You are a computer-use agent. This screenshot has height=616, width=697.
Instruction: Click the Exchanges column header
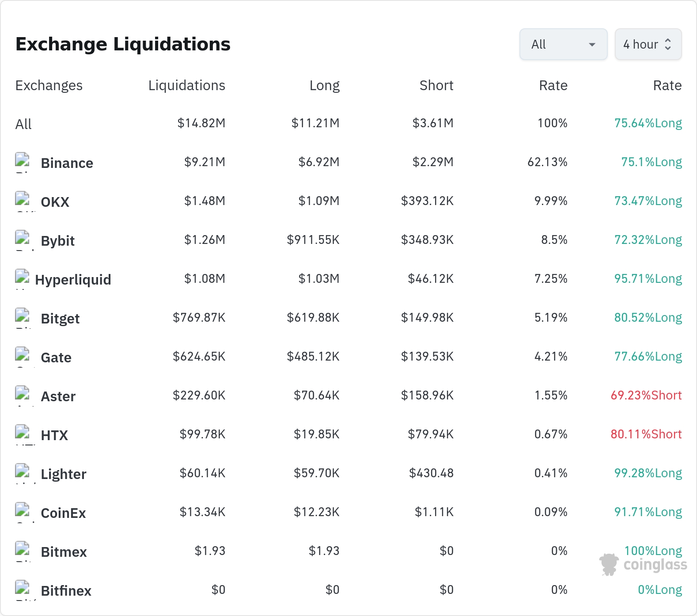[x=49, y=85]
